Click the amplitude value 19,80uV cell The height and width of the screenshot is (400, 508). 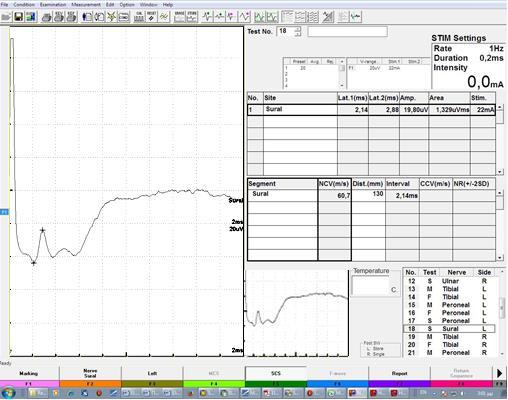point(414,110)
